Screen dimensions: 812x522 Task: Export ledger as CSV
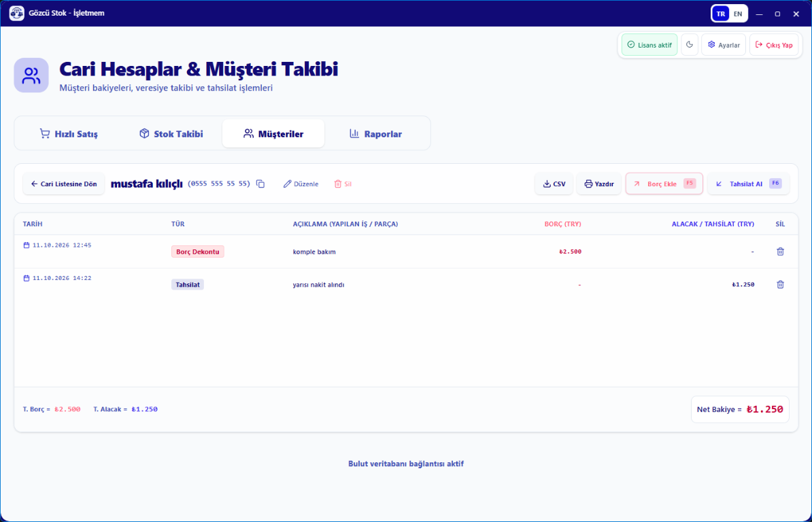(554, 184)
